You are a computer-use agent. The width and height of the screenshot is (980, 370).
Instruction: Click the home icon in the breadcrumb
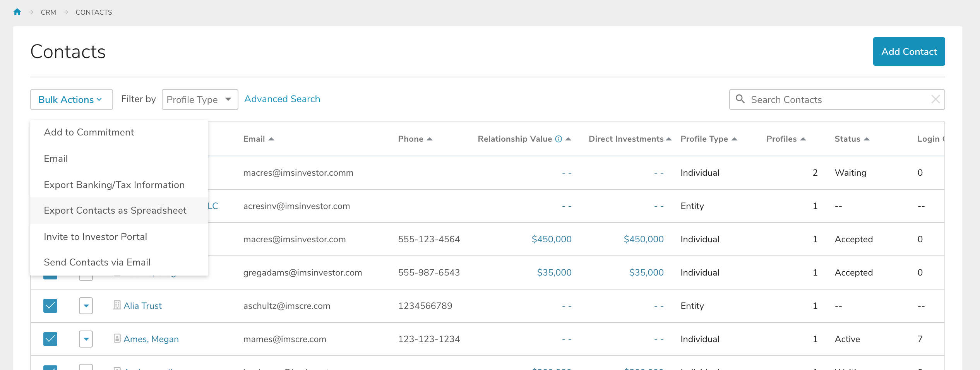(x=17, y=12)
